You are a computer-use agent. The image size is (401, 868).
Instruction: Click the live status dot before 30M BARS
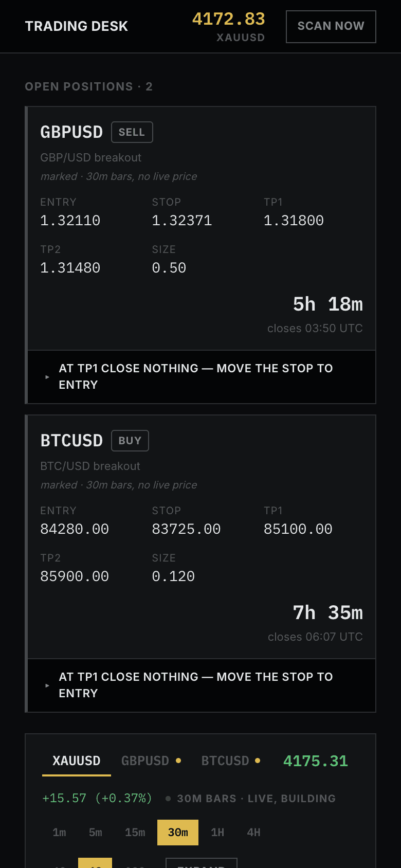tap(168, 799)
